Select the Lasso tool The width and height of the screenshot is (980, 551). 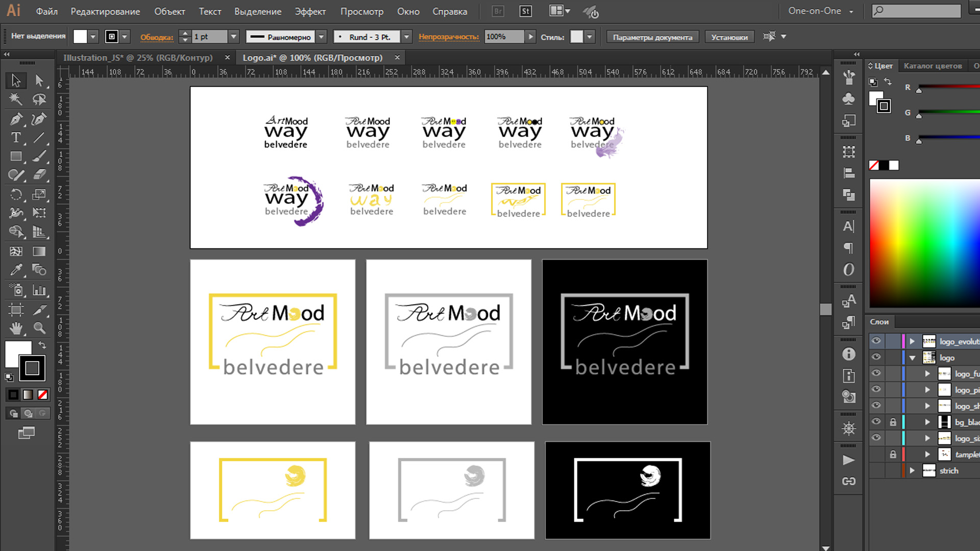[39, 99]
